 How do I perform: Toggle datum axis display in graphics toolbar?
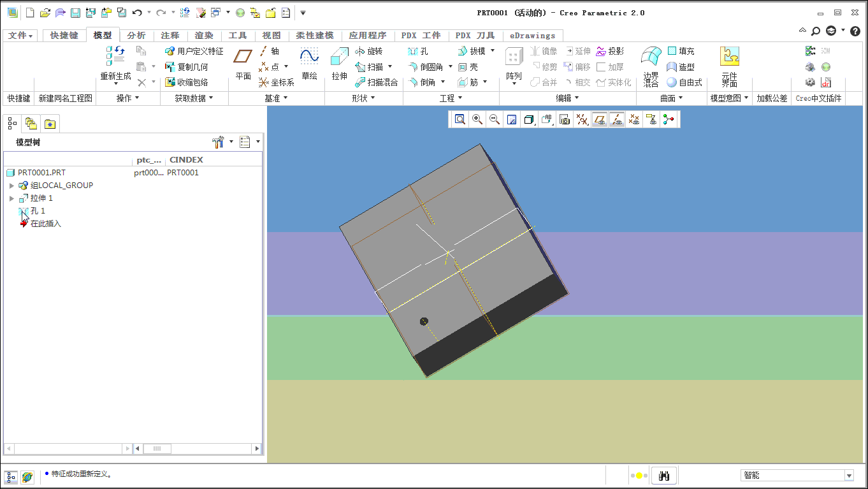(616, 119)
